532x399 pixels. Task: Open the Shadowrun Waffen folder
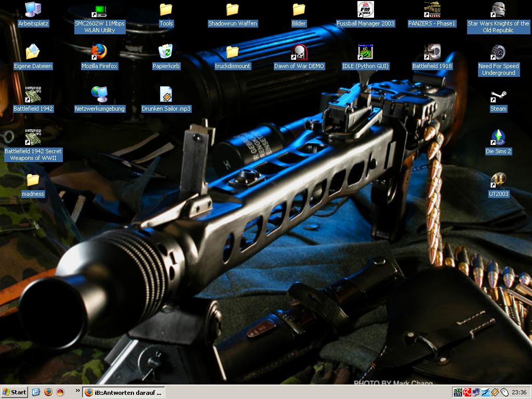click(232, 10)
